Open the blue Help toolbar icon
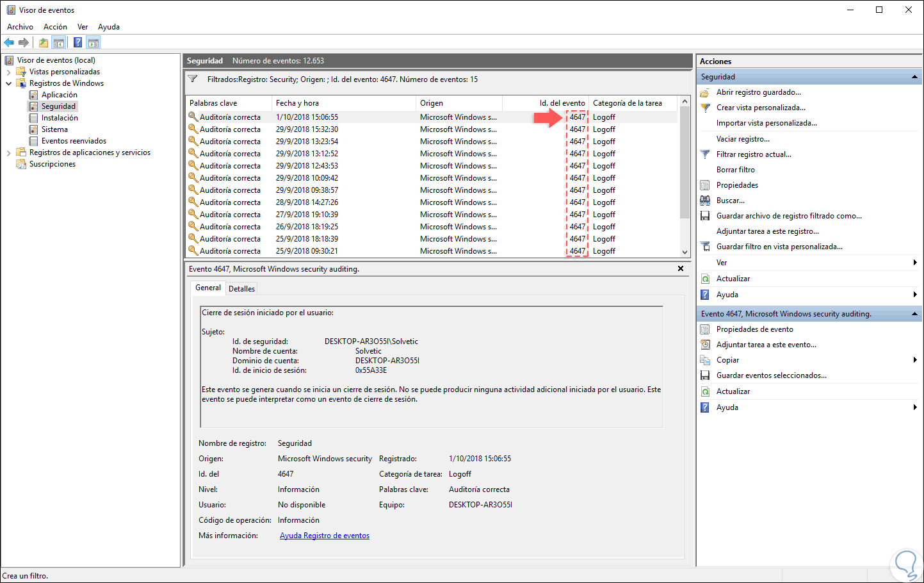Image resolution: width=924 pixels, height=583 pixels. pyautogui.click(x=77, y=43)
